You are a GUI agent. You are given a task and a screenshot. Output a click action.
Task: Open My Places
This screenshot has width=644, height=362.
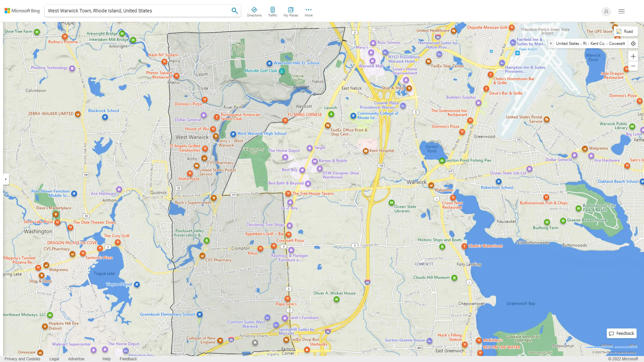(x=290, y=12)
